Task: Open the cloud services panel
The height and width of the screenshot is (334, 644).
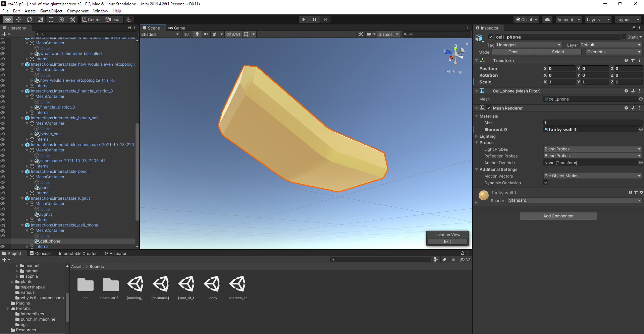Action: 547,19
